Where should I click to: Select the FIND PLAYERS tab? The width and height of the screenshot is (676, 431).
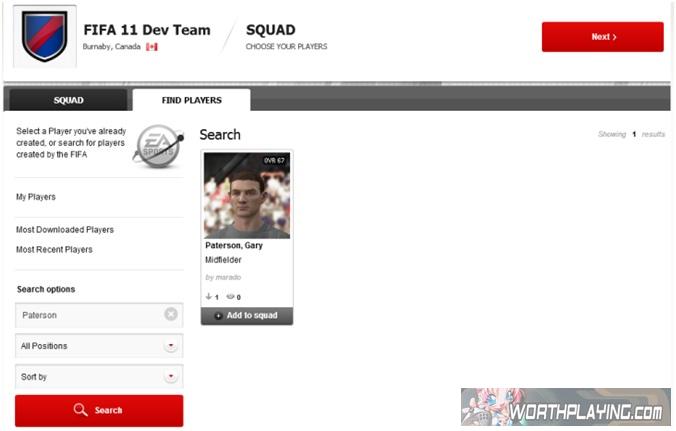pos(191,100)
